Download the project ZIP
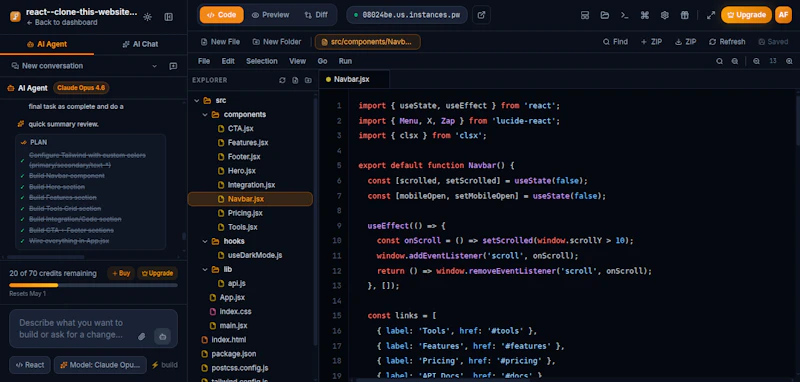This screenshot has width=800, height=382. tap(685, 42)
